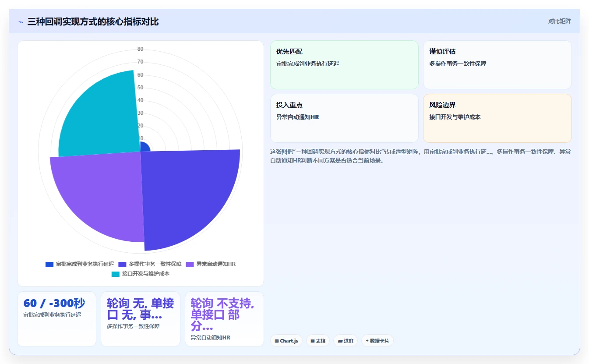Screen dimensions: 589x364
Task: Open the 谨慎评估 card
Action: [497, 65]
